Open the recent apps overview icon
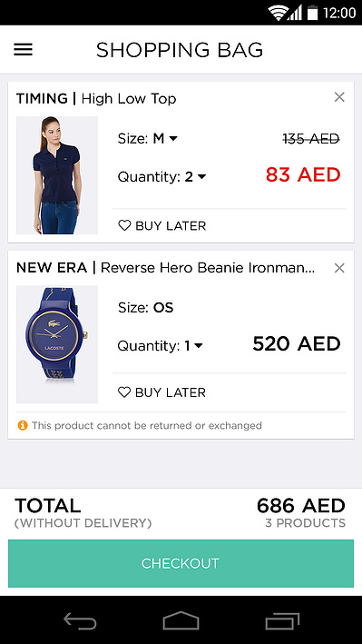 (x=282, y=620)
